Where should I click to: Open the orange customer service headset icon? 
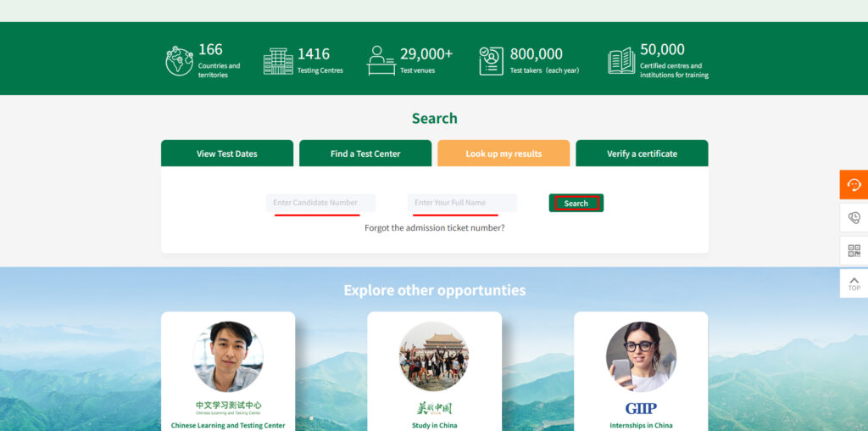(854, 185)
